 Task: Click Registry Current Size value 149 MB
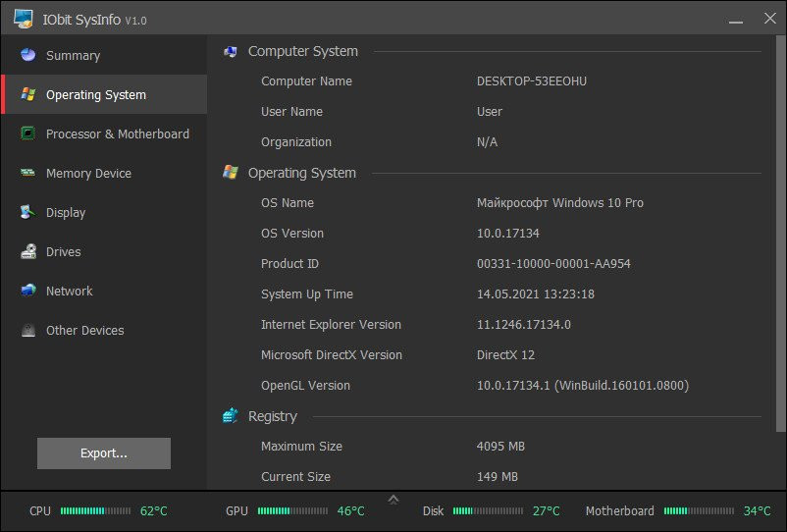497,477
